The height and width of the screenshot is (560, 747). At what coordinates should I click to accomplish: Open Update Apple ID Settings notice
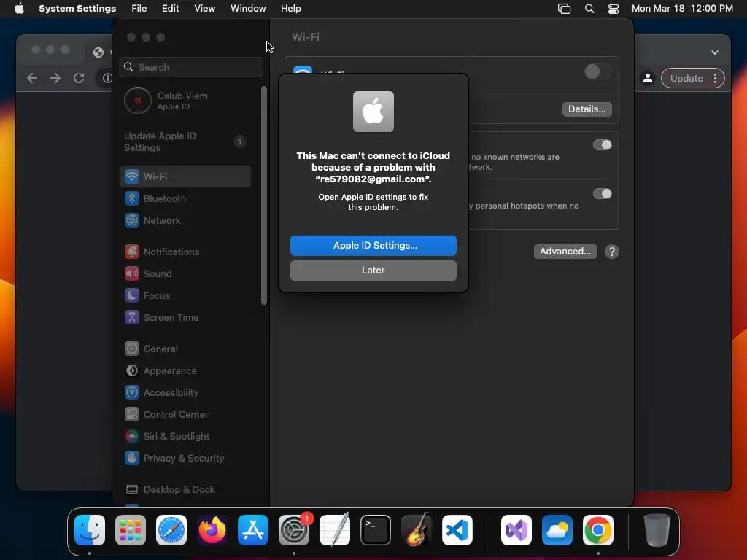coord(185,142)
